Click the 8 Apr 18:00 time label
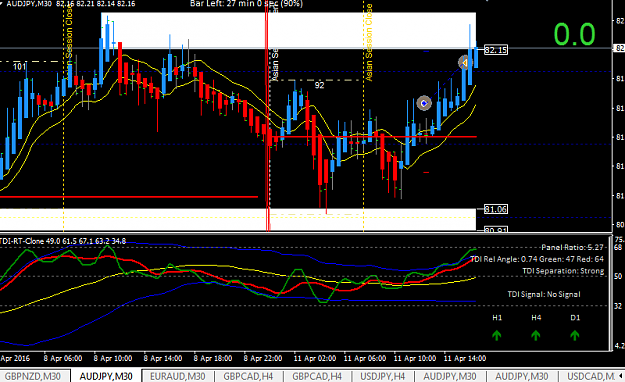The image size is (625, 382). (x=213, y=358)
